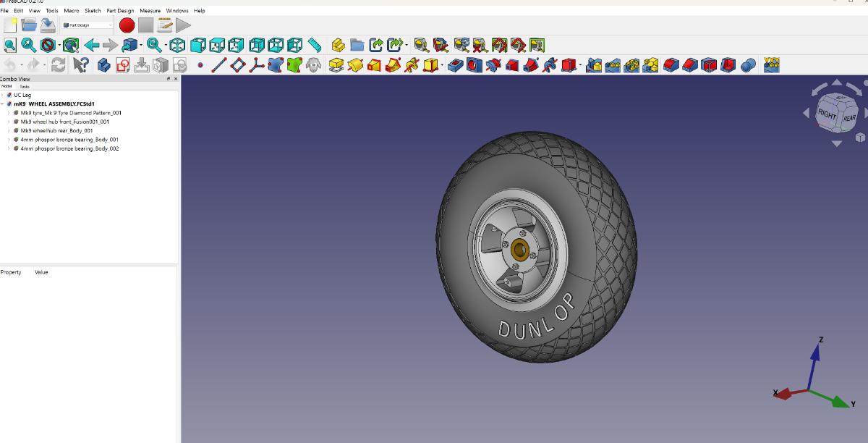
Task: Apply Boolean operation blue spheres icon
Action: tap(748, 65)
